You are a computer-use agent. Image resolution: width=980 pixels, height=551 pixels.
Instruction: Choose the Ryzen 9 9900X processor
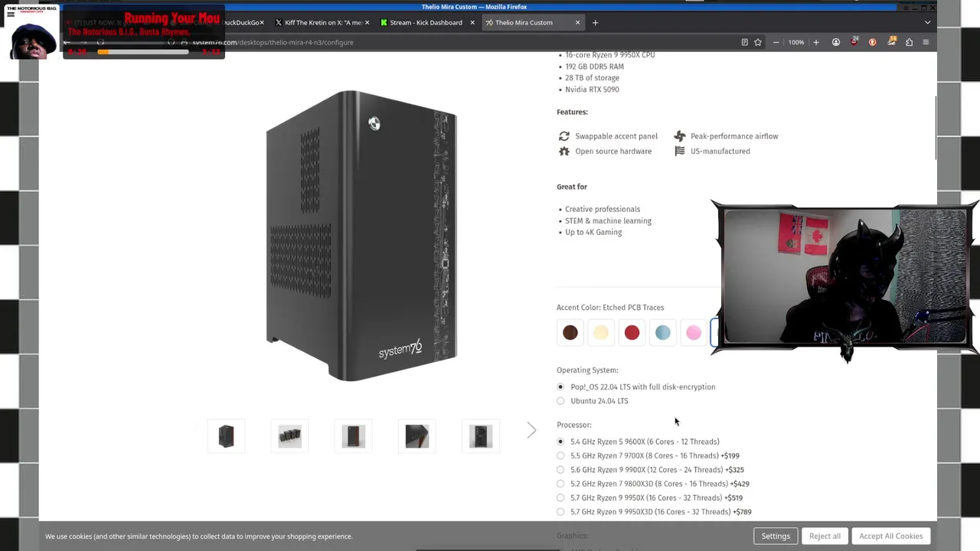pyautogui.click(x=560, y=470)
